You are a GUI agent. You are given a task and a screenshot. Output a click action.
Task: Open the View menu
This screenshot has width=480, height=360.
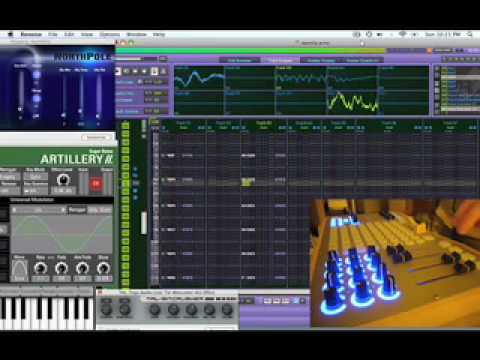click(x=87, y=34)
